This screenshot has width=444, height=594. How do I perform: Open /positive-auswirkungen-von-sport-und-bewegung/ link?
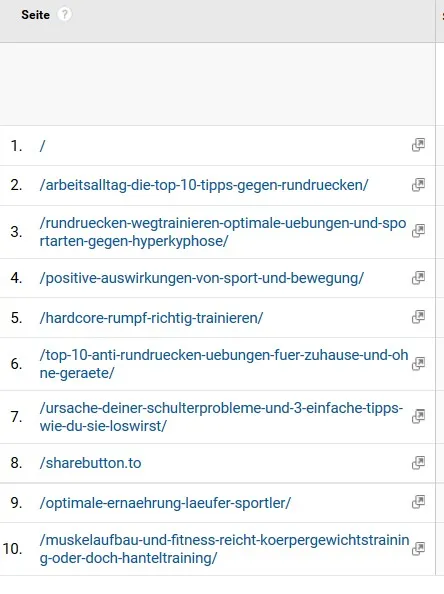(202, 278)
